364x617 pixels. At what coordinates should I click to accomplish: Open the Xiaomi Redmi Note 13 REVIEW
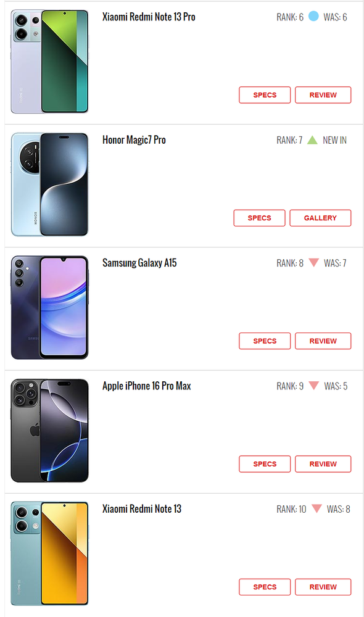click(323, 587)
